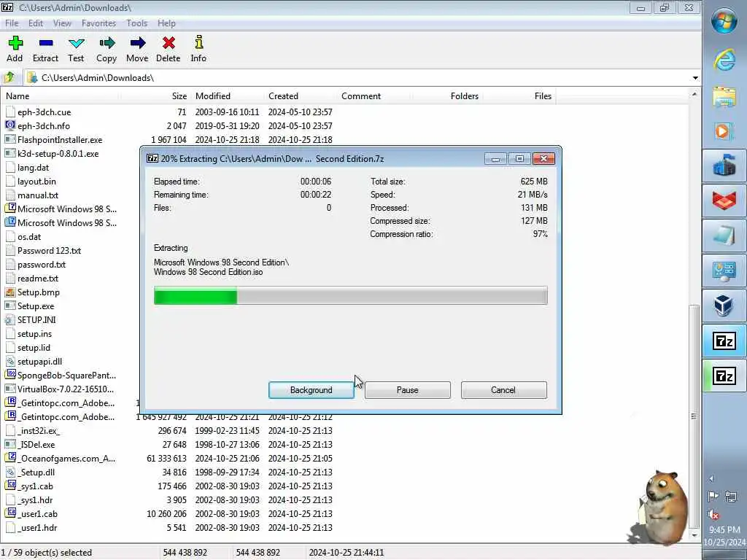Select the SpongeBob-SquarePant... file

click(66, 376)
